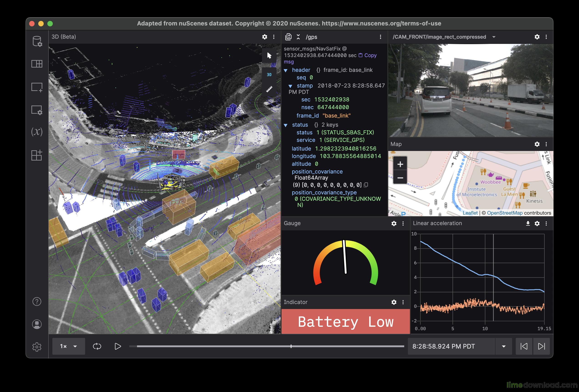Select the ruler measure tool
Screen dimensions: 579x392
[269, 89]
